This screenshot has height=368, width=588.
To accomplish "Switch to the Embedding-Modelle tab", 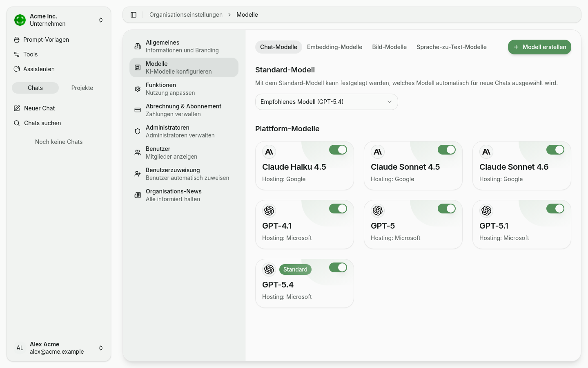I will 334,47.
